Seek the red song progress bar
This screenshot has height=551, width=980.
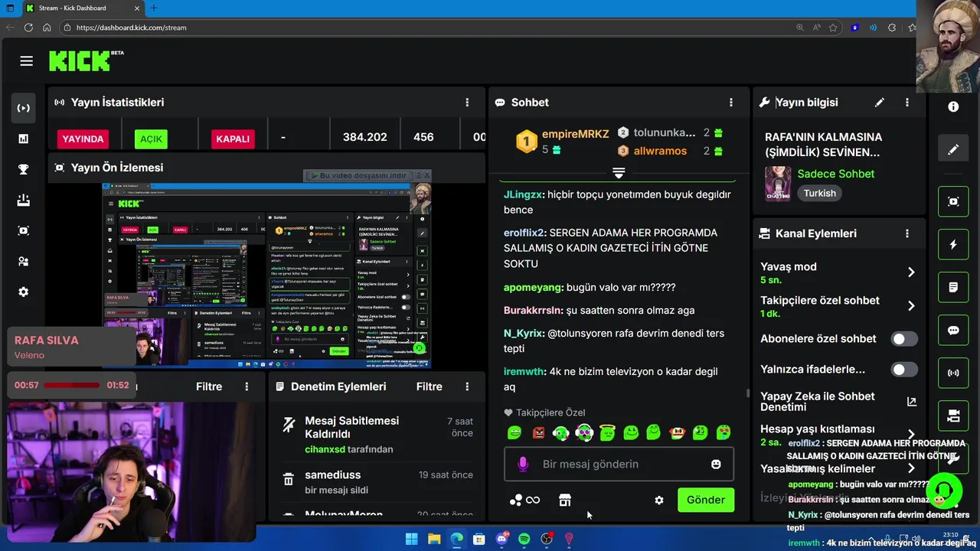tap(72, 385)
